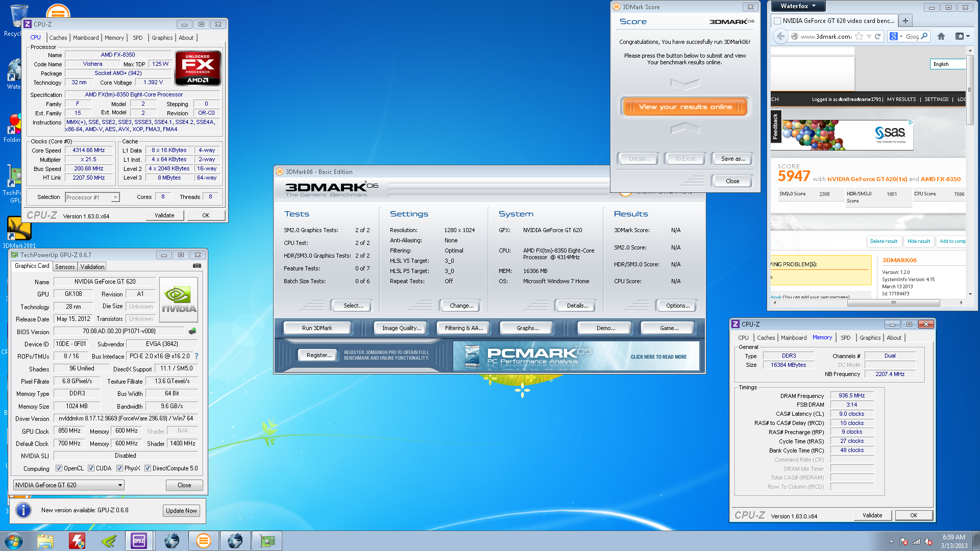This screenshot has width=980, height=551.
Task: Click the Action Center flag tray icon
Action: coord(904,541)
